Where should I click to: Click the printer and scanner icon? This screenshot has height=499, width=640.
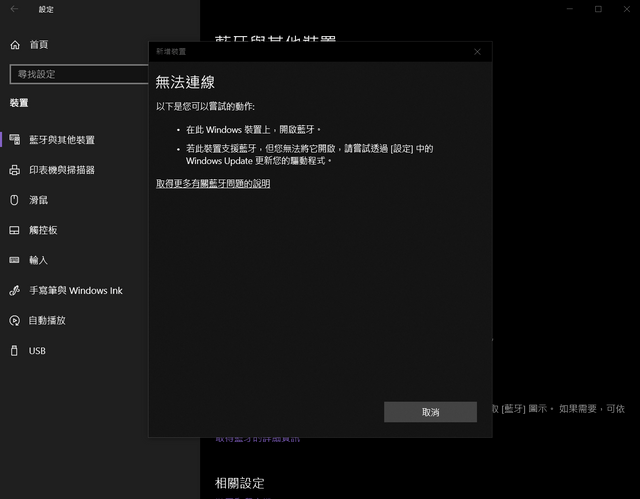coord(15,170)
